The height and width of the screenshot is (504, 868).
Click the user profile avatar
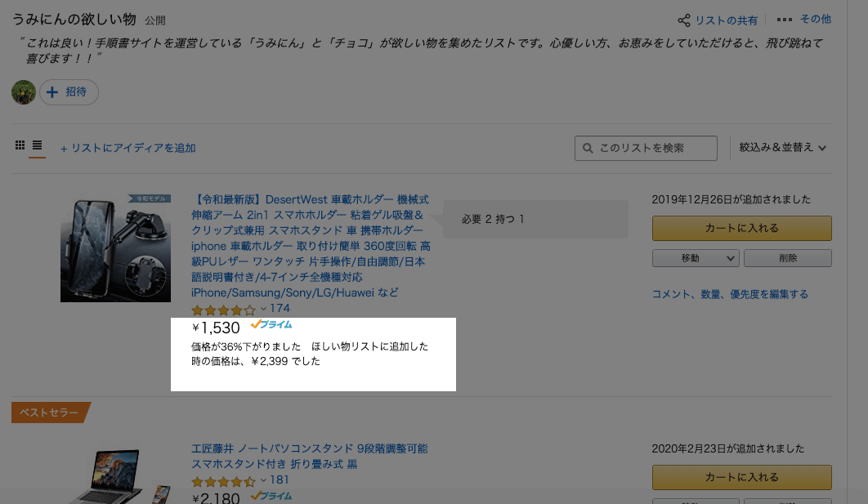click(24, 92)
